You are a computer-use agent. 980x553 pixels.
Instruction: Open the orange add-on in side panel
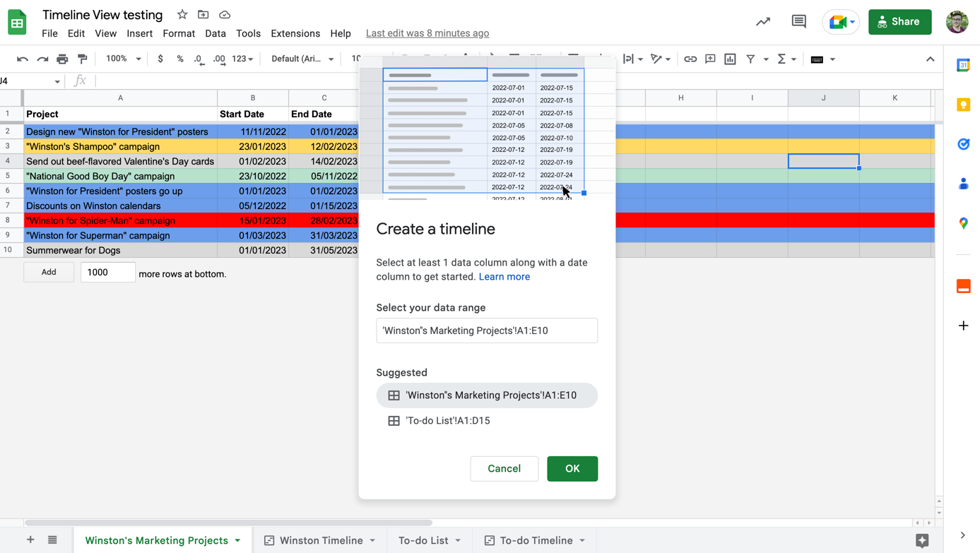coord(963,286)
